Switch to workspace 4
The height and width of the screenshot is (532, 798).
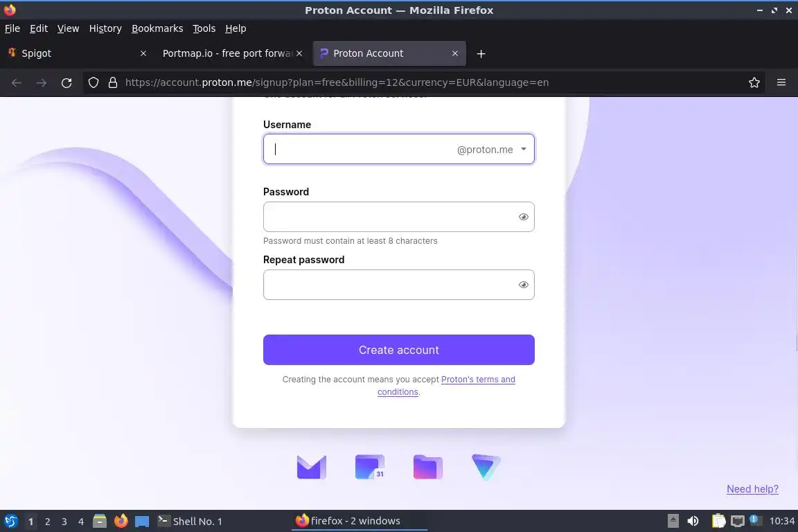[81, 522]
